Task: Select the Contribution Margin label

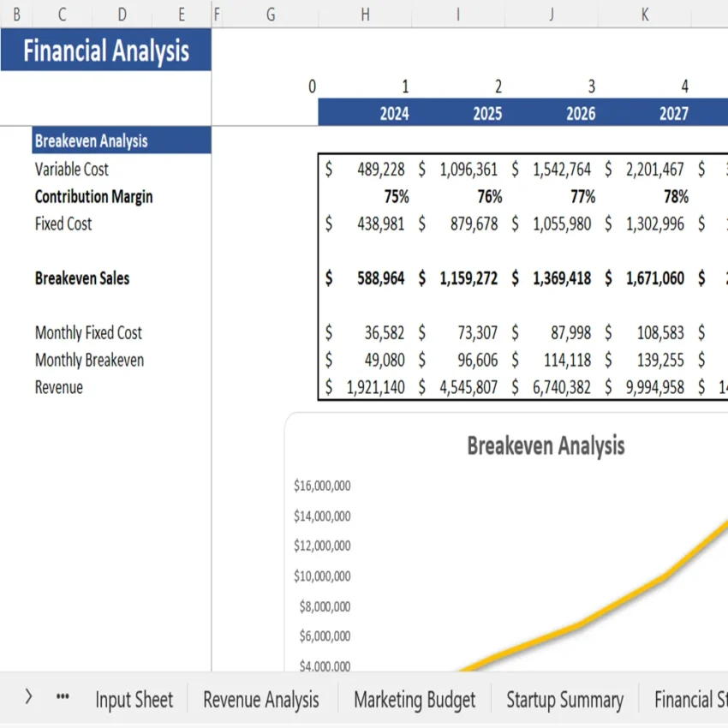Action: pyautogui.click(x=93, y=196)
